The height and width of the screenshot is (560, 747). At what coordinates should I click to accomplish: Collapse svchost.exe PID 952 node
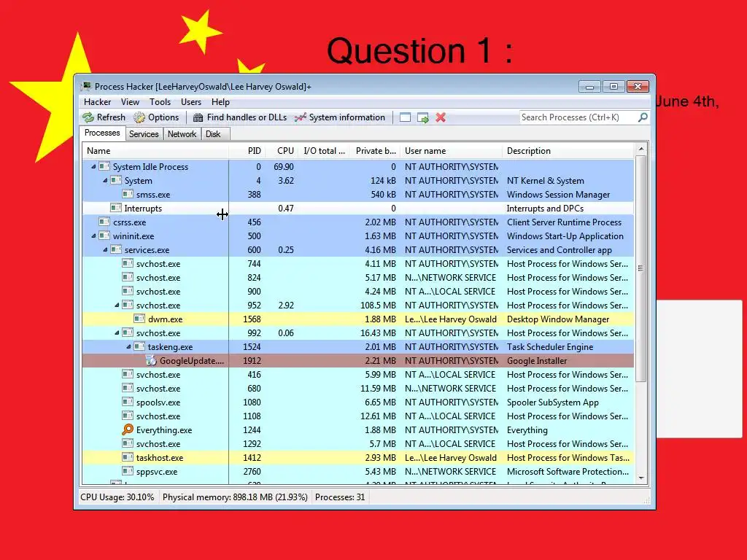point(117,306)
